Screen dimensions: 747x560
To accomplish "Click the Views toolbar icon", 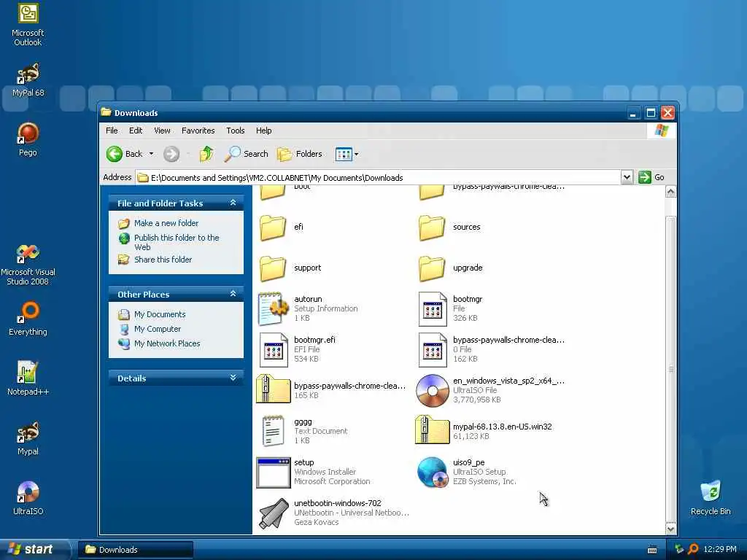I will pos(344,154).
